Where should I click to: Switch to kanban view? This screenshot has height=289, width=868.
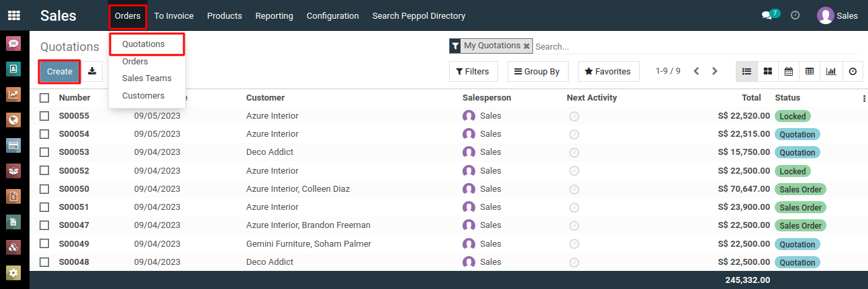(767, 71)
